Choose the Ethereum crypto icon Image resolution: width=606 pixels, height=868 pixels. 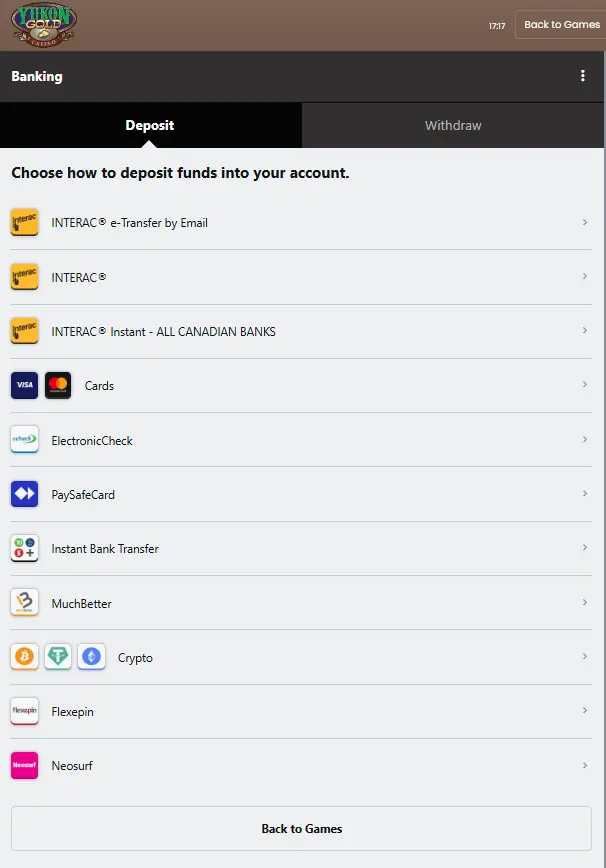[x=91, y=657]
